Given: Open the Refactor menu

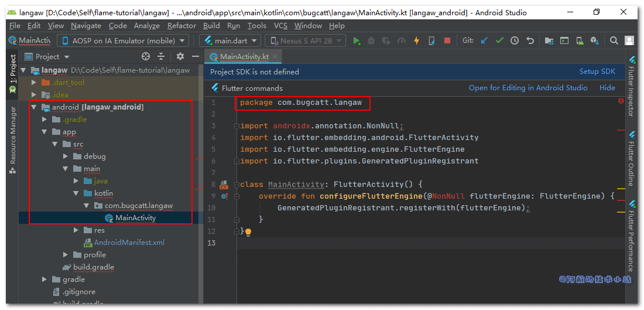Looking at the screenshot, I should click(x=181, y=26).
